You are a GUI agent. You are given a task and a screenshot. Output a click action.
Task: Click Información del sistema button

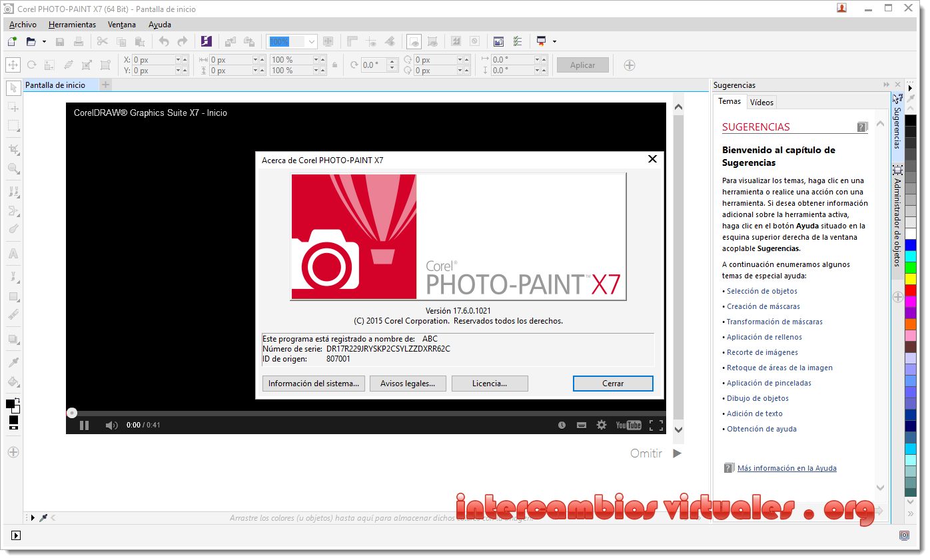tap(314, 384)
